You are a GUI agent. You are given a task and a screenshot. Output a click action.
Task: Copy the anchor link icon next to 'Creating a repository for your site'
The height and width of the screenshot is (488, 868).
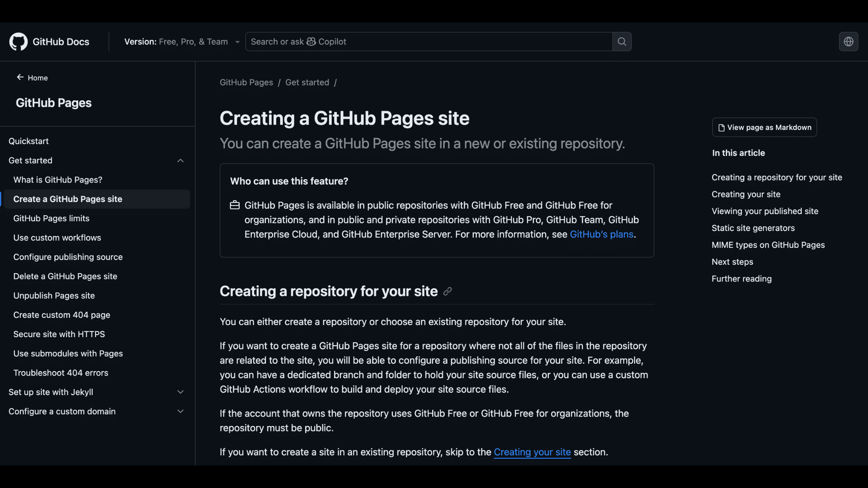point(448,291)
